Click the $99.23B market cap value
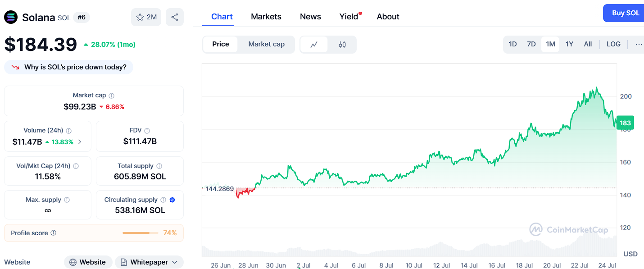644x269 pixels. [80, 107]
